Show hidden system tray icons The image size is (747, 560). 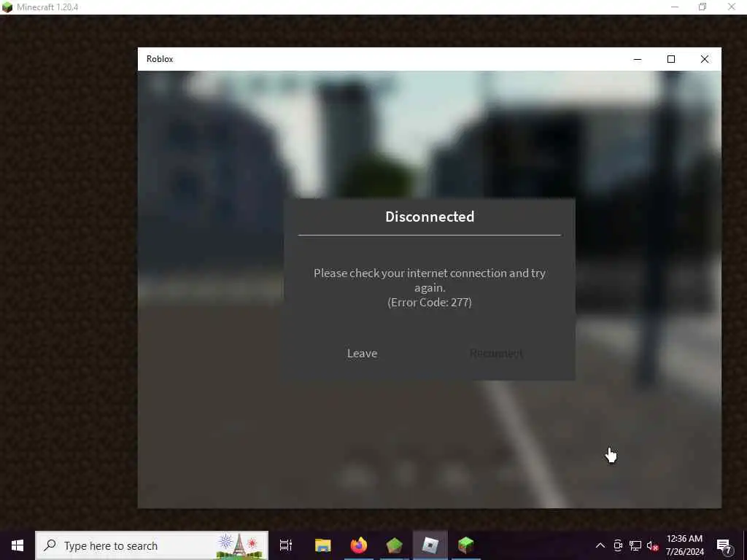pos(600,545)
